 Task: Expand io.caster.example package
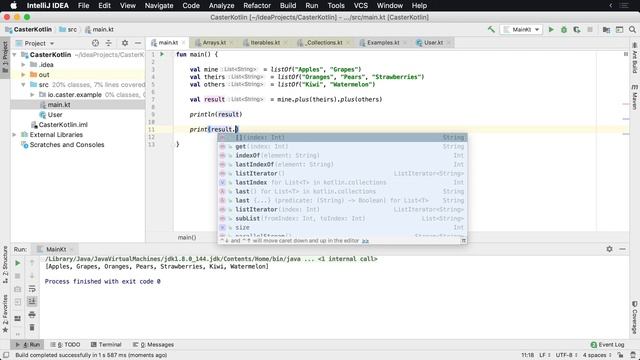pyautogui.click(x=32, y=95)
